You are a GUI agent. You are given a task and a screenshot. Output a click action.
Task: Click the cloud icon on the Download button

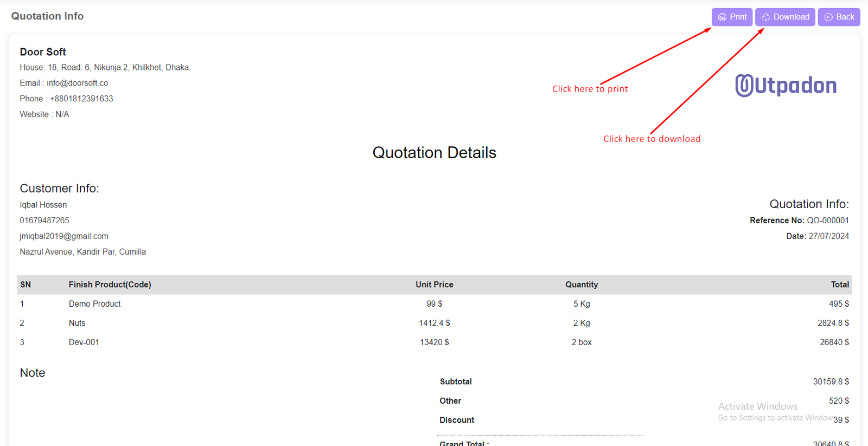point(765,17)
